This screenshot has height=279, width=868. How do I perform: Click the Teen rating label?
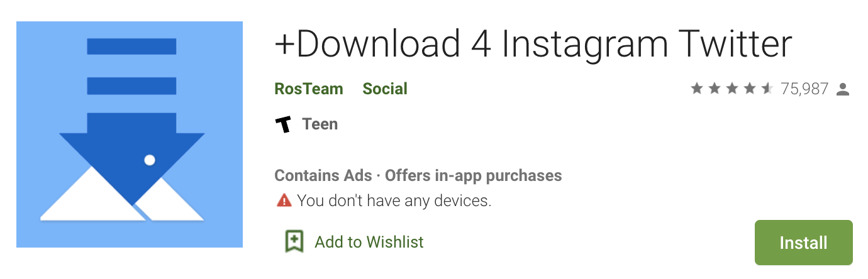(320, 124)
